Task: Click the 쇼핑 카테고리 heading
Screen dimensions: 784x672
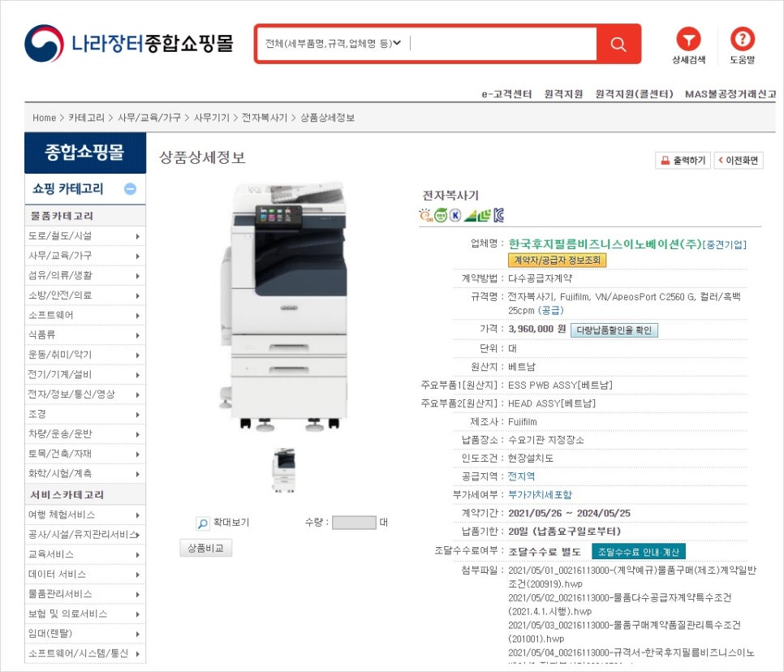Action: tap(68, 189)
